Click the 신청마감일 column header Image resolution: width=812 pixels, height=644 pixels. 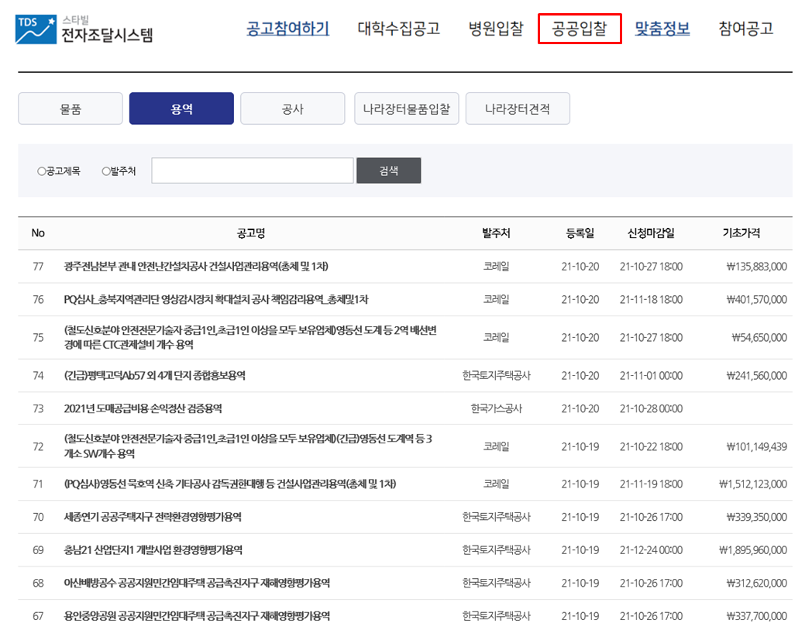coord(651,233)
